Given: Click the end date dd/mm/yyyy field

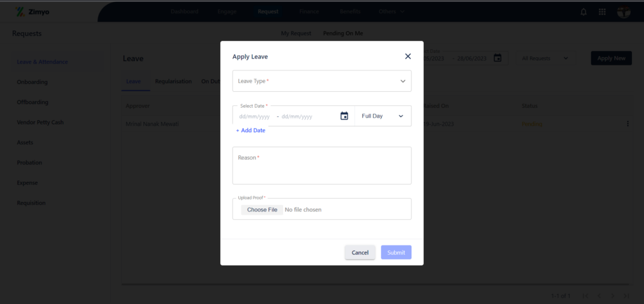Looking at the screenshot, I should [297, 116].
